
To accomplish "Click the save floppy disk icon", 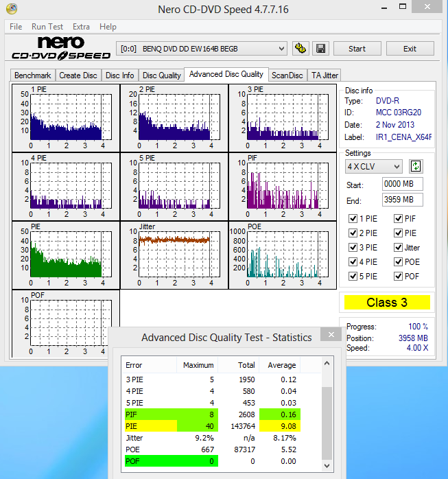I will point(320,49).
